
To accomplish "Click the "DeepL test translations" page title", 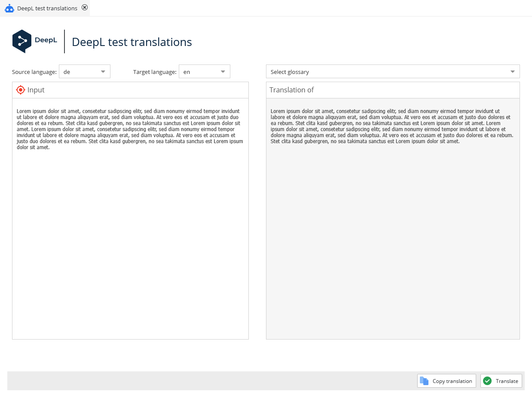I will [132, 42].
